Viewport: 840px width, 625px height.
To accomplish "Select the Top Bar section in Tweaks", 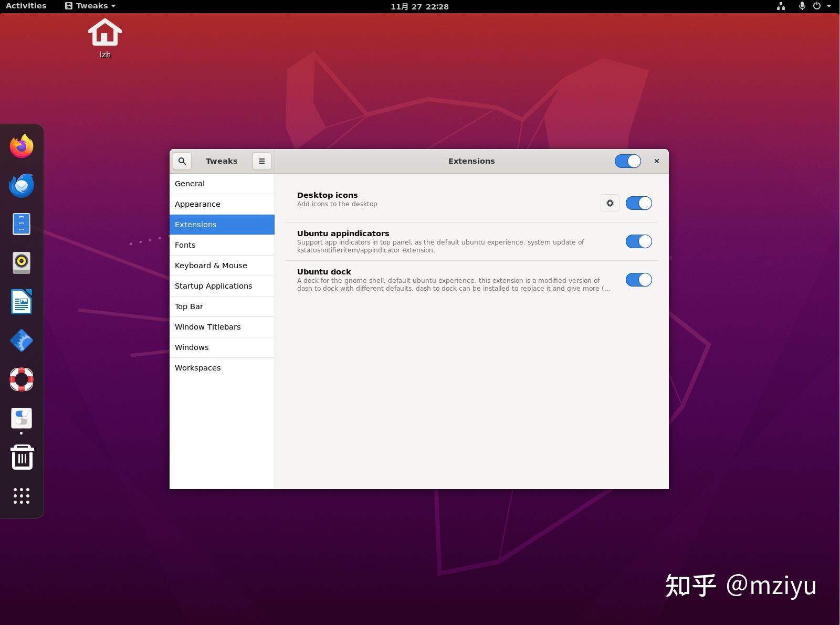I will [188, 306].
